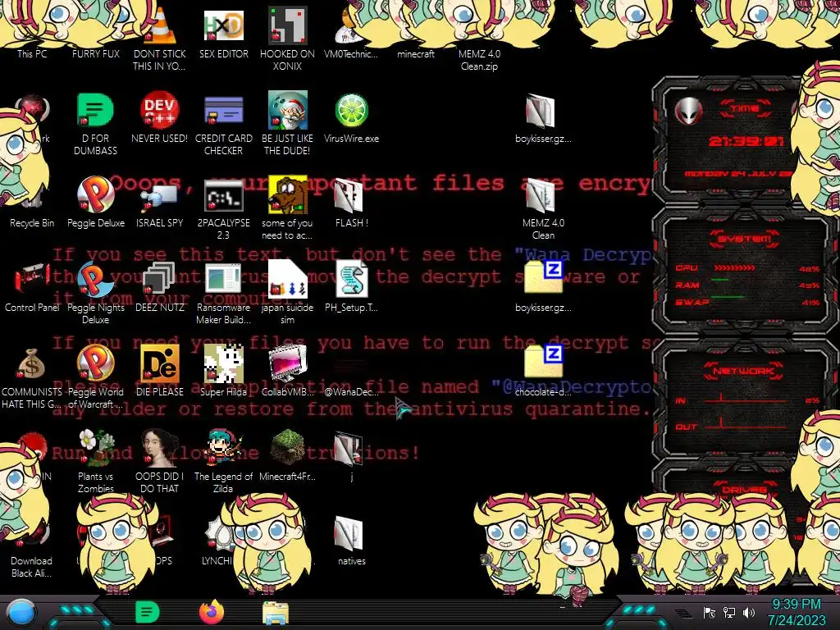Open File Explorer from taskbar
The image size is (840, 630).
click(276, 613)
